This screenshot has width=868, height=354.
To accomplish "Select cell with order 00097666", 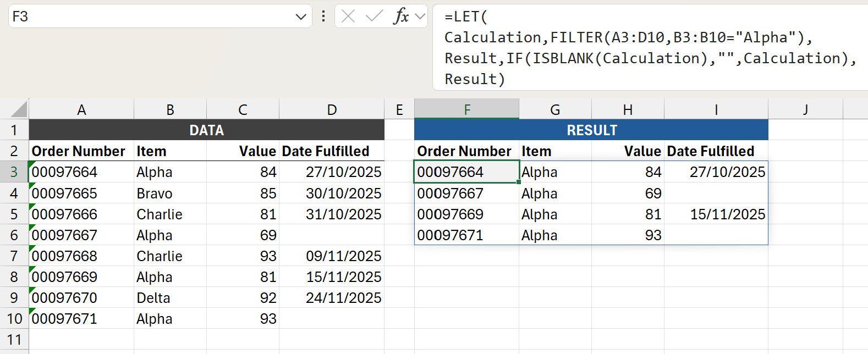I will click(x=81, y=214).
